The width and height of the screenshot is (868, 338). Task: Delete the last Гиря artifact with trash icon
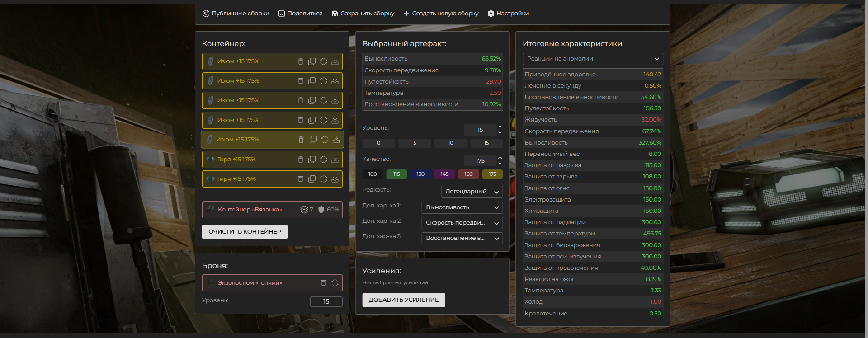[301, 179]
